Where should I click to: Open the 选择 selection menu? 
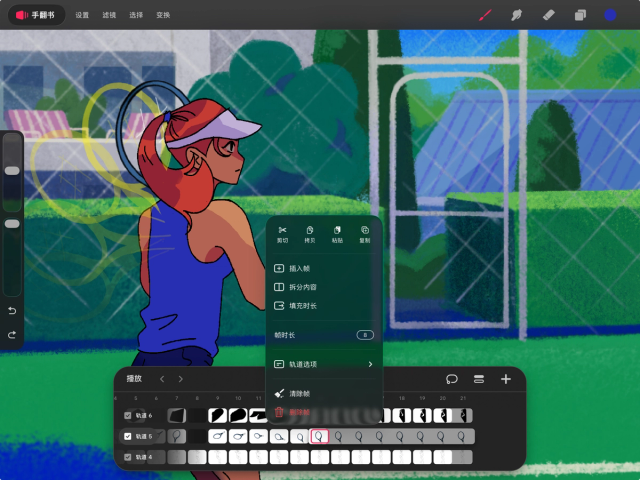pyautogui.click(x=136, y=15)
